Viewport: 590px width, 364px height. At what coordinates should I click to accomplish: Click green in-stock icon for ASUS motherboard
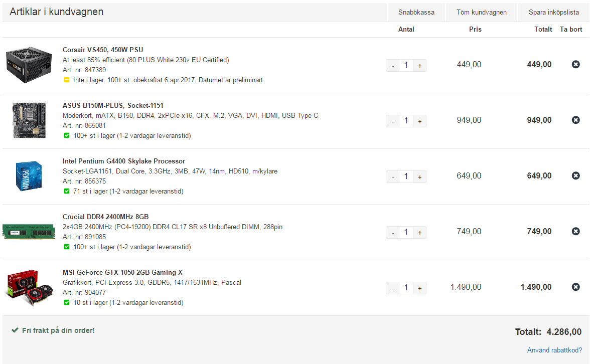coord(67,135)
